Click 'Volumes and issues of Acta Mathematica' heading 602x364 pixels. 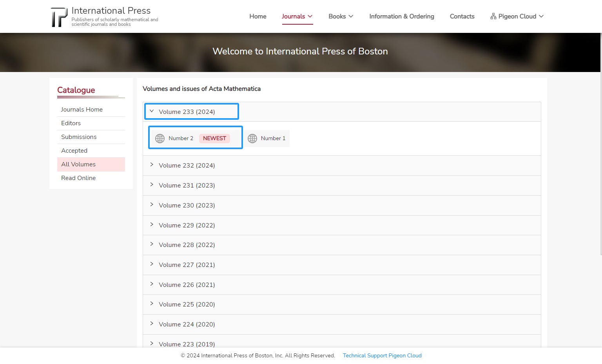point(201,89)
